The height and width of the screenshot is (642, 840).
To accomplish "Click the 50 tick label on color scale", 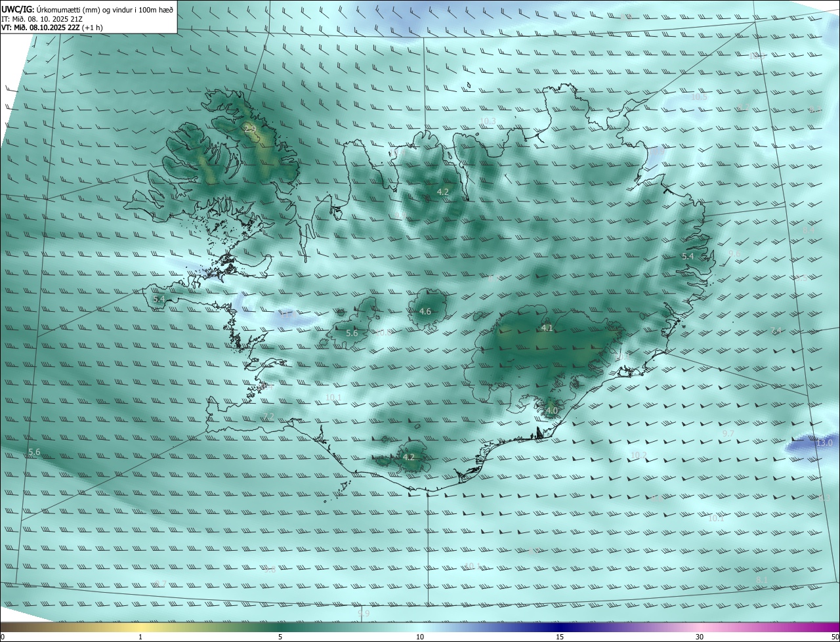I will [x=835, y=637].
